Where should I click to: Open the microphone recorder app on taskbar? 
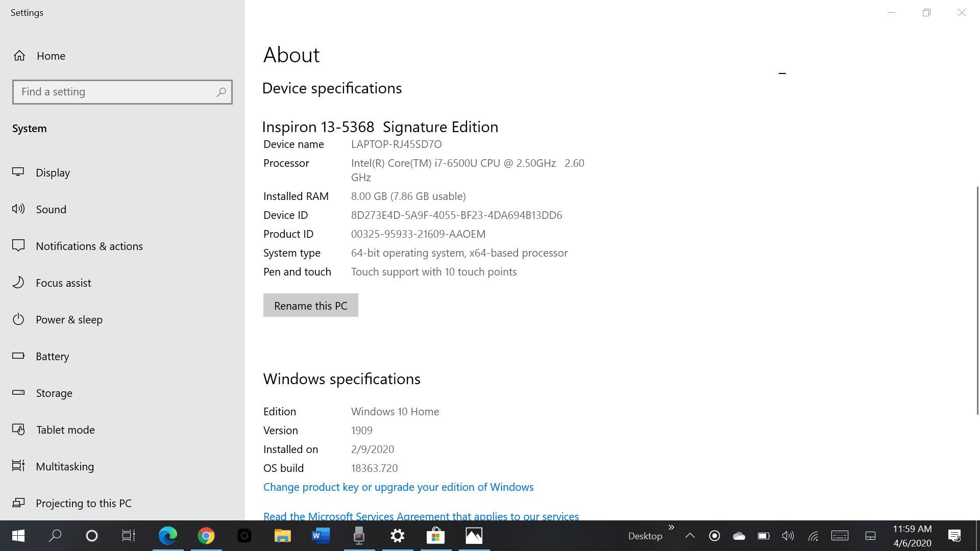[359, 536]
